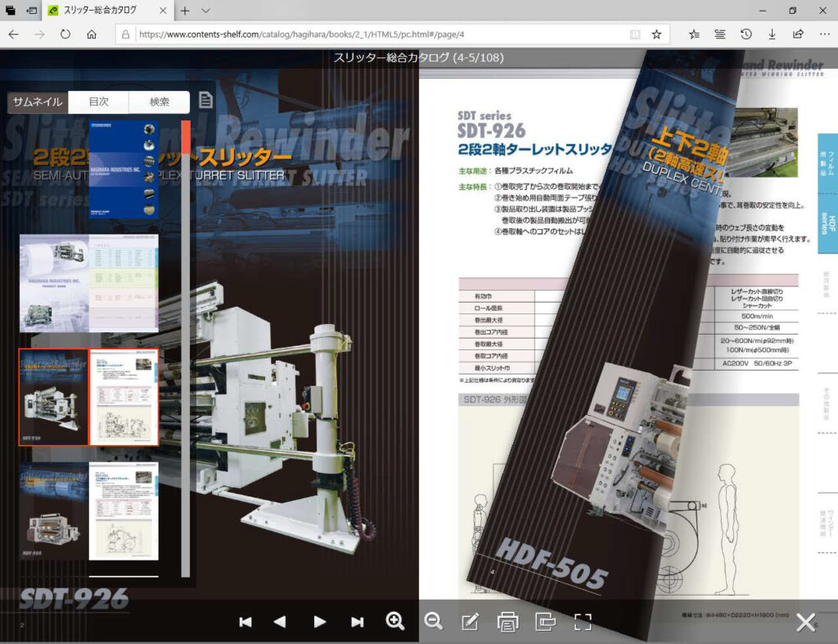Toggle reading view in address bar
Screen dimensions: 838x644
pyautogui.click(x=635, y=34)
